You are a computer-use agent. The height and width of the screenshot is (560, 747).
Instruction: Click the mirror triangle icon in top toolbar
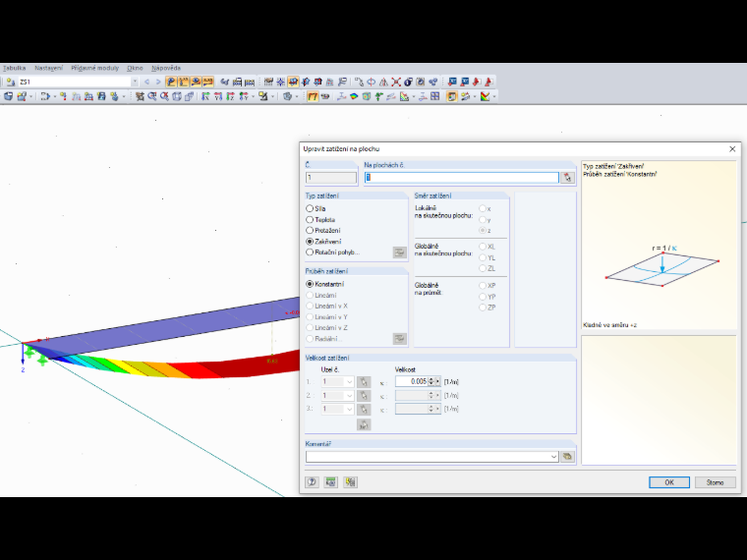[x=383, y=82]
